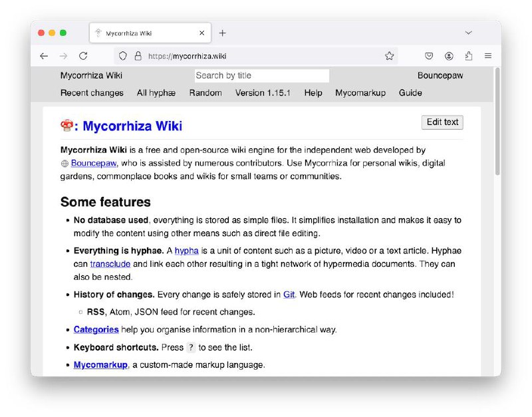Bookmark this page with the star icon
This screenshot has height=417, width=532.
(x=390, y=56)
